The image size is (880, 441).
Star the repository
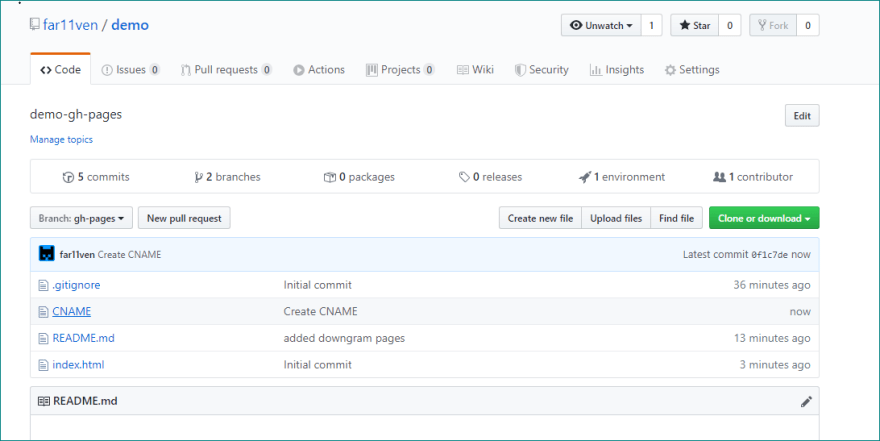point(694,25)
